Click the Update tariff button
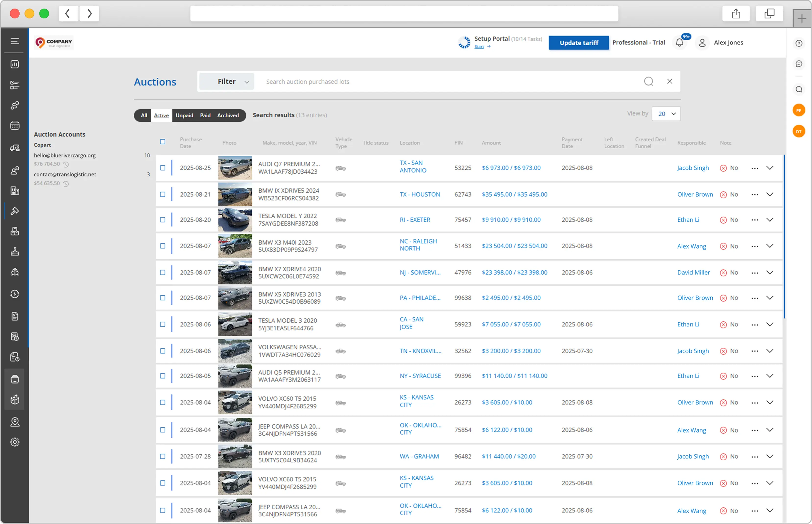 tap(579, 43)
